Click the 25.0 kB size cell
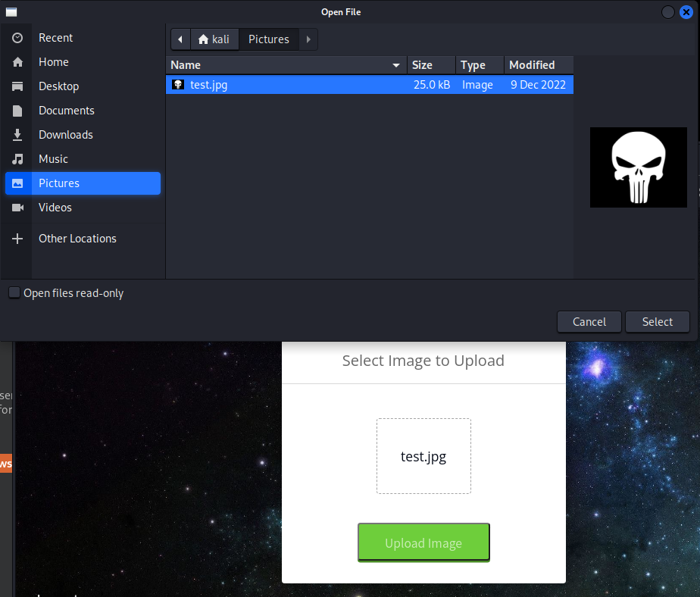This screenshot has width=700, height=597. coord(432,85)
